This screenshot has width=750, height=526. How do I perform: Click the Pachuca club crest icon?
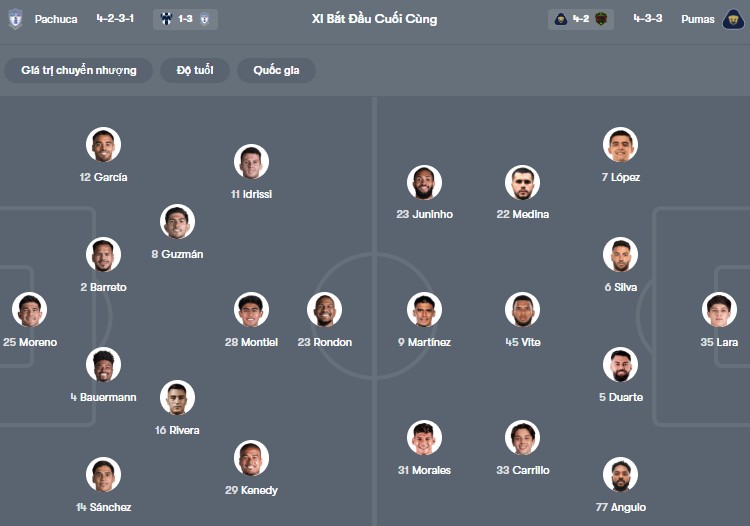point(15,19)
